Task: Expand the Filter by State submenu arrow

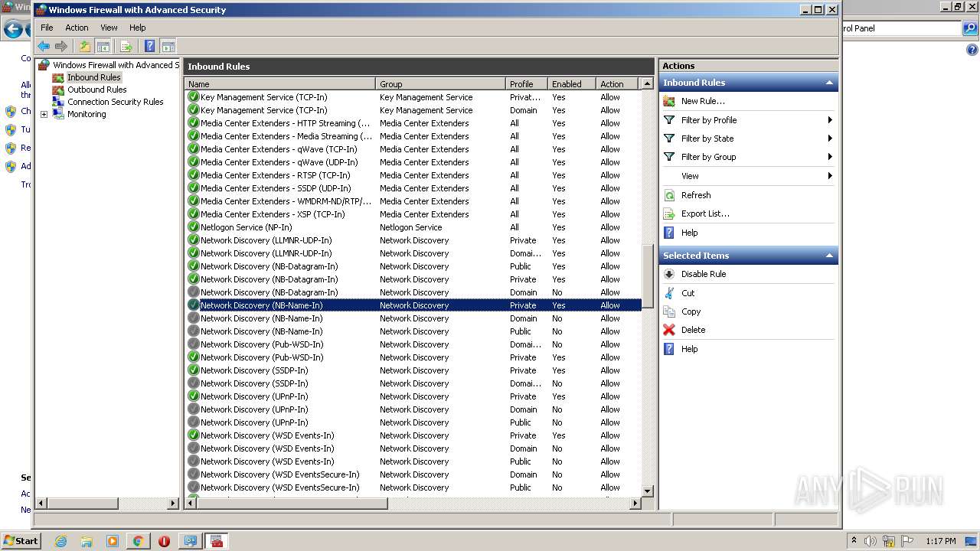Action: tap(830, 139)
